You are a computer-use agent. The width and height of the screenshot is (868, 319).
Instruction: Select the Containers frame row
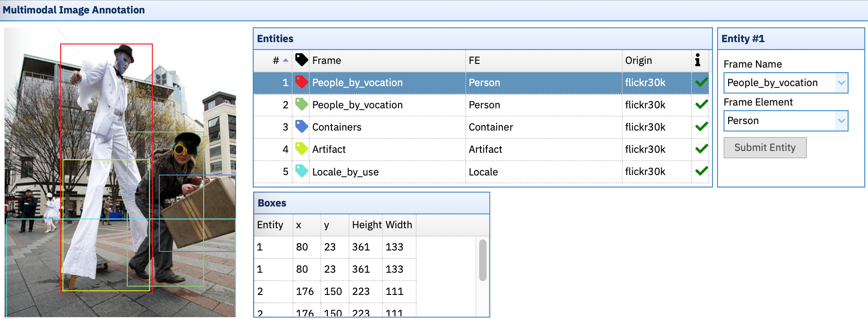[x=481, y=127]
